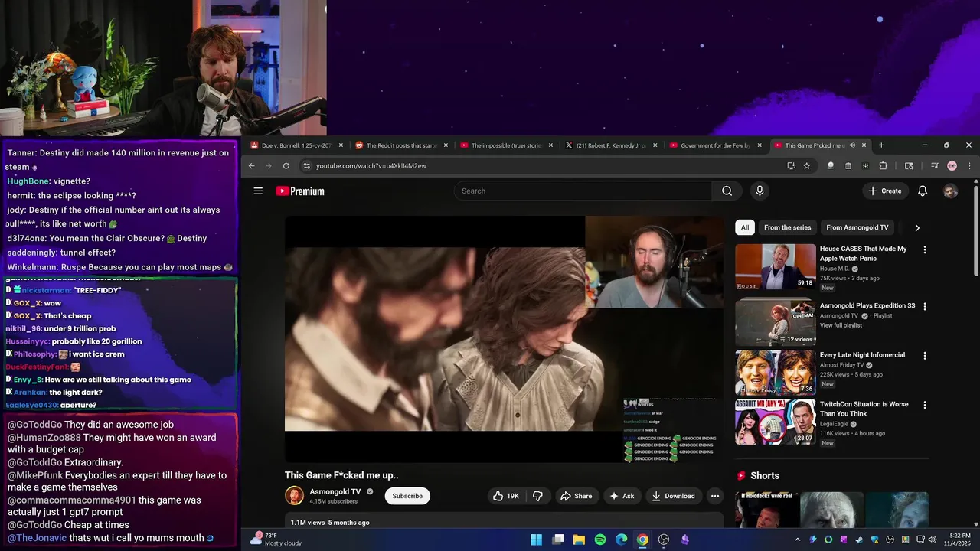The height and width of the screenshot is (551, 980).
Task: View site information icon in address bar
Action: pos(306,166)
